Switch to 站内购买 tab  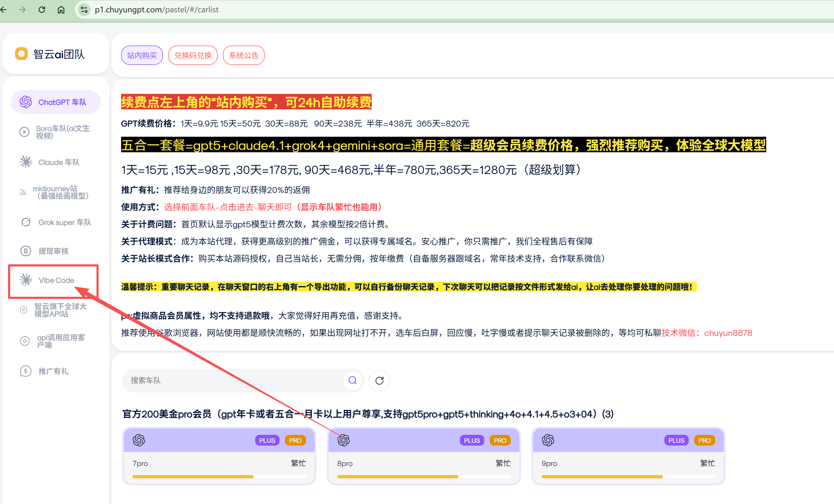pos(142,55)
